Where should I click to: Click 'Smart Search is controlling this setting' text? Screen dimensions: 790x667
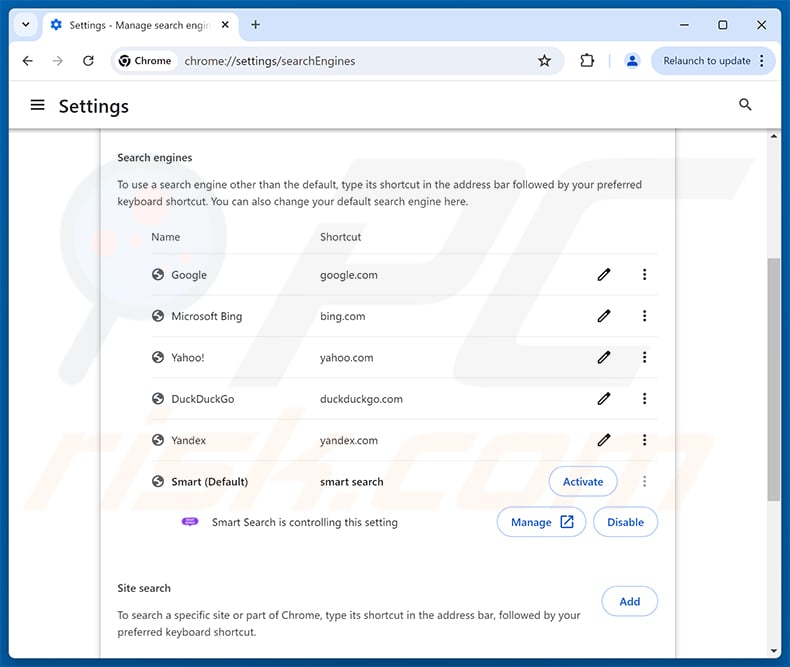coord(305,522)
